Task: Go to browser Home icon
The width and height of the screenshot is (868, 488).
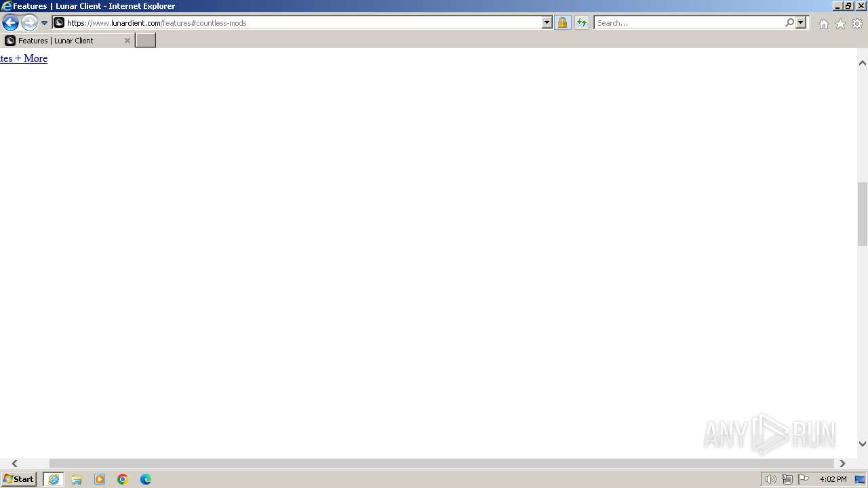Action: [x=823, y=24]
